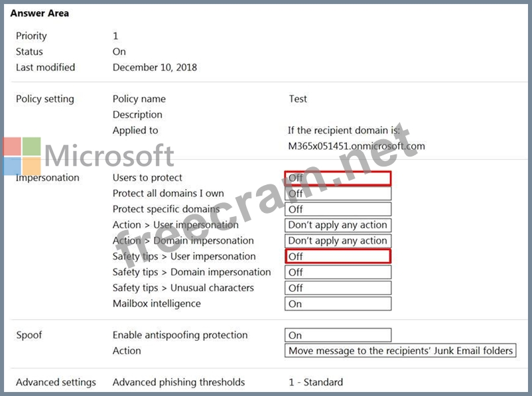The image size is (532, 396).
Task: Click the '1 - Standard' phishing threshold
Action: [316, 382]
